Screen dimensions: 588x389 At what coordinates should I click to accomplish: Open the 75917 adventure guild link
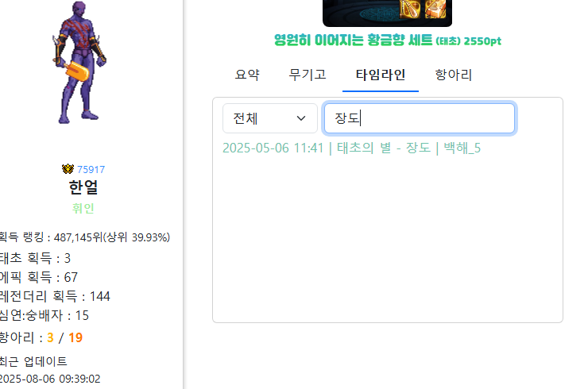click(91, 169)
